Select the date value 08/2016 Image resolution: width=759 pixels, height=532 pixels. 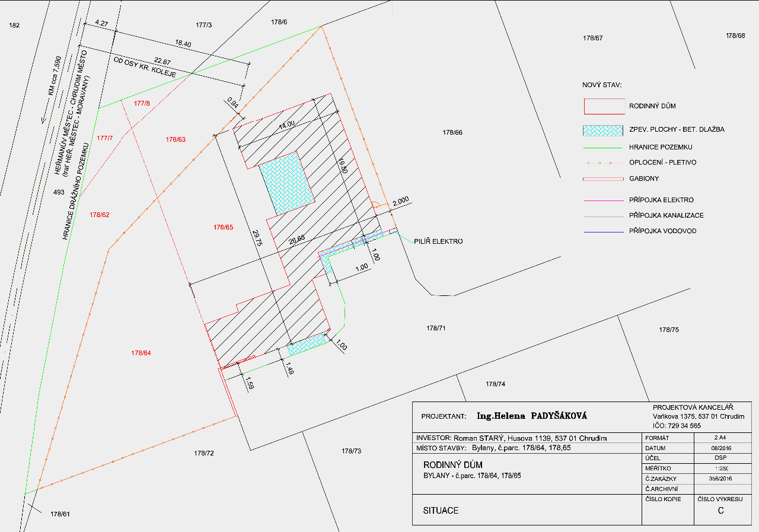click(720, 448)
